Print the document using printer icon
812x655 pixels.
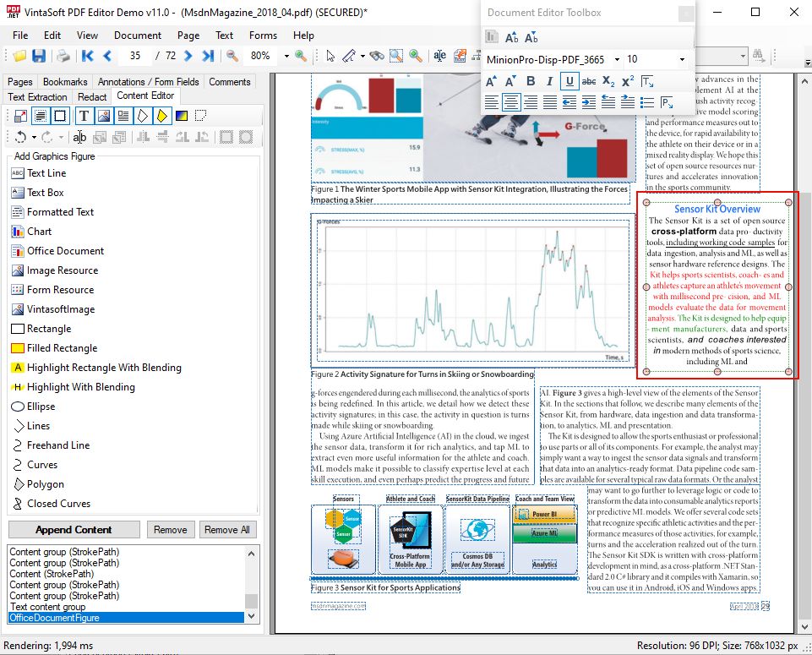[63, 56]
